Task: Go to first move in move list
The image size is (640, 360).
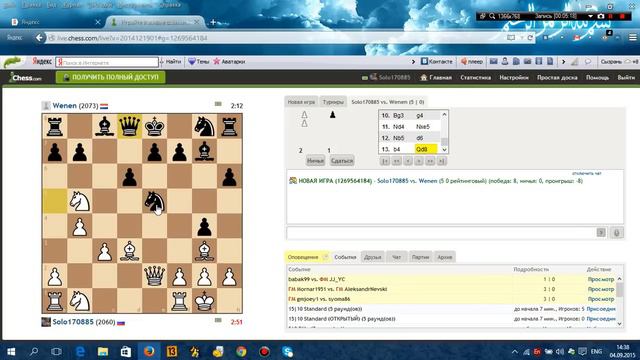Action: coord(384,161)
